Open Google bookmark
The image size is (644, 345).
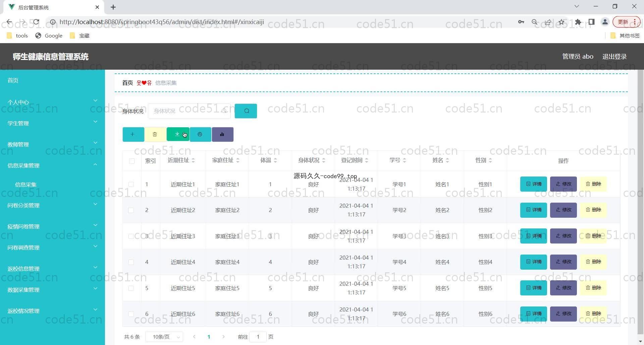(49, 36)
